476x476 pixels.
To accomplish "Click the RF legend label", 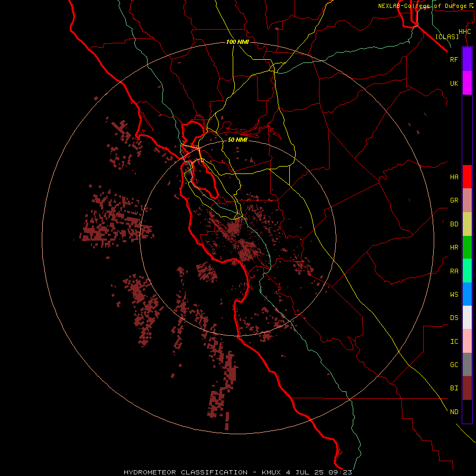I will [454, 59].
